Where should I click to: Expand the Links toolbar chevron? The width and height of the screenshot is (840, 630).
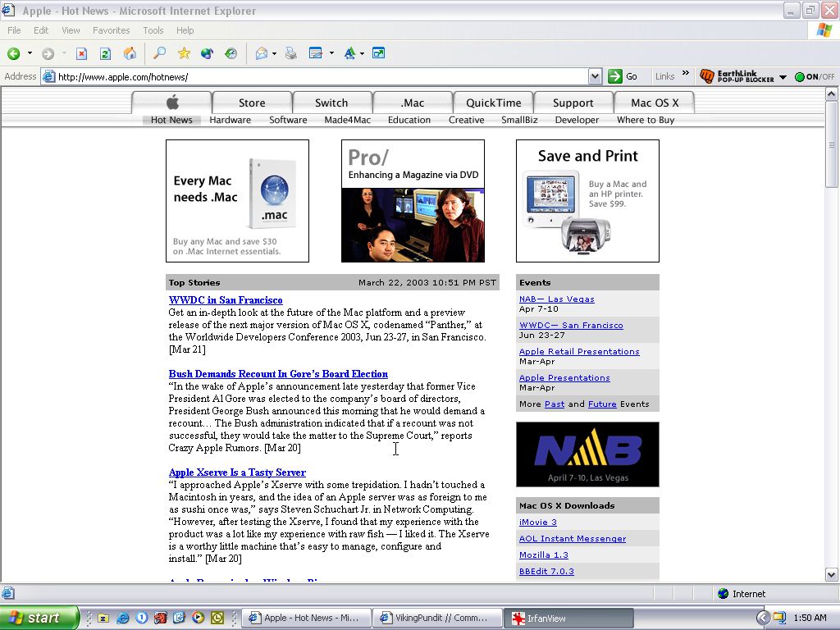tap(686, 75)
